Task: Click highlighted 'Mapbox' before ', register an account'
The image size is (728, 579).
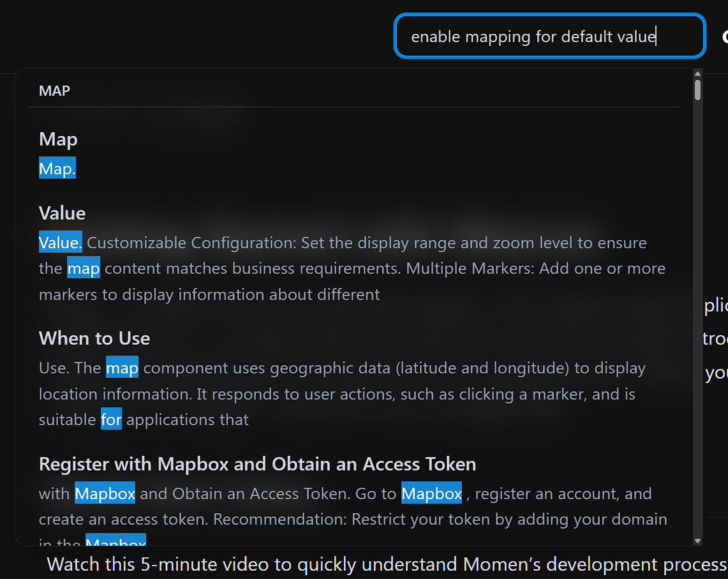Action: tap(431, 494)
